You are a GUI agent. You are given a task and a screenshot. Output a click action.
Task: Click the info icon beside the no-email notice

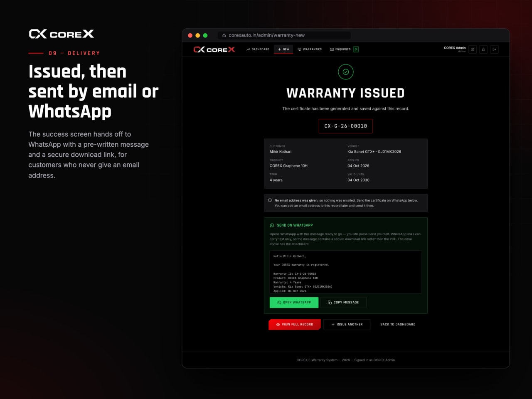[270, 200]
